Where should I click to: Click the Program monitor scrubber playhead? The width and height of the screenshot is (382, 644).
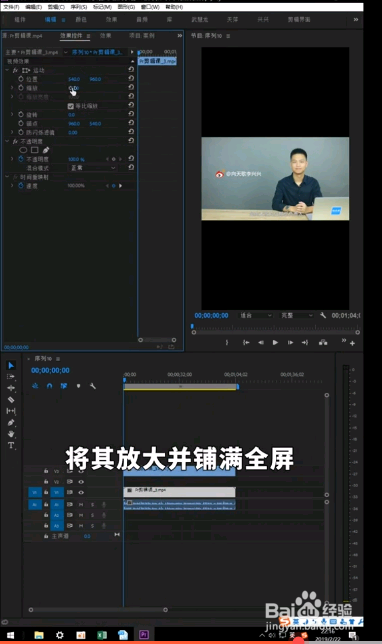[x=192, y=327]
